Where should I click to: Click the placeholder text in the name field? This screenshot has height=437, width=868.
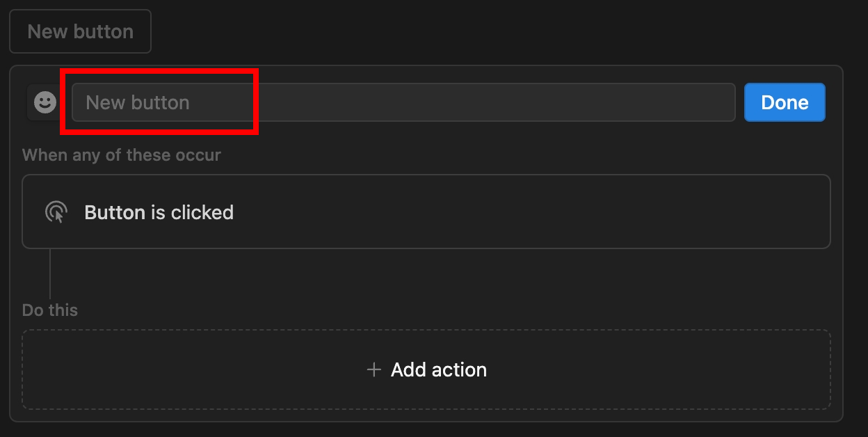pyautogui.click(x=138, y=103)
